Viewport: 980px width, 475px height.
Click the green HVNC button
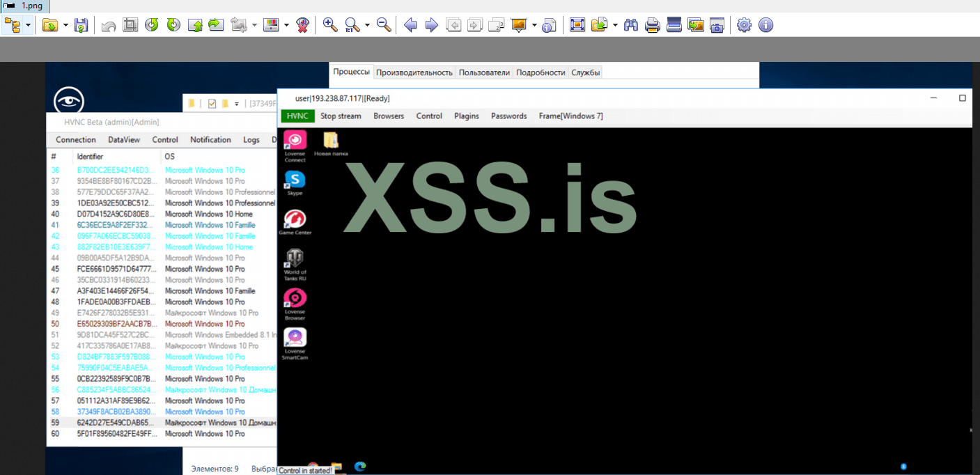click(x=297, y=116)
